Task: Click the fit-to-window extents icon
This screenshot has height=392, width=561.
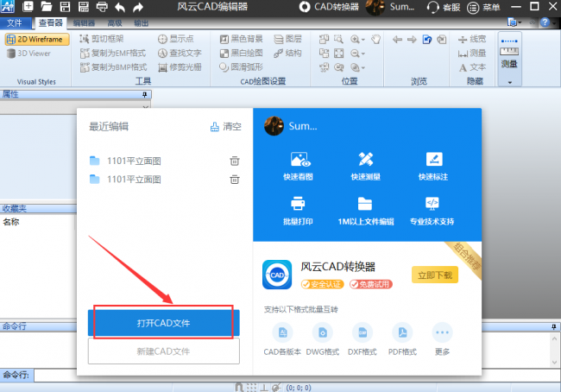Action: 338,54
